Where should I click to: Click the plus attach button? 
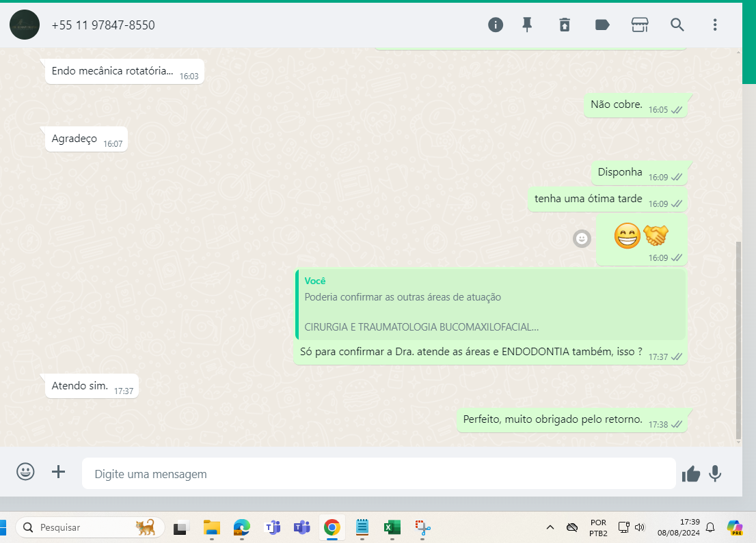pyautogui.click(x=58, y=472)
